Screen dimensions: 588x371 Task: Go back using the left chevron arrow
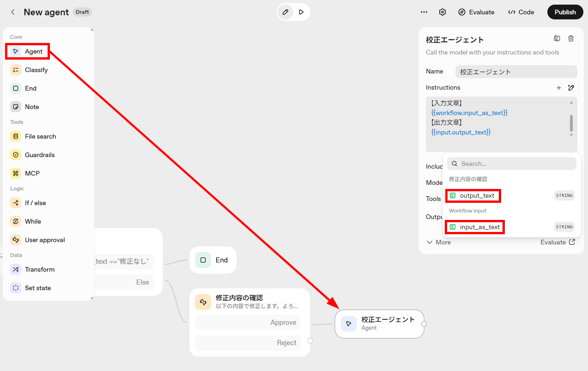click(13, 12)
